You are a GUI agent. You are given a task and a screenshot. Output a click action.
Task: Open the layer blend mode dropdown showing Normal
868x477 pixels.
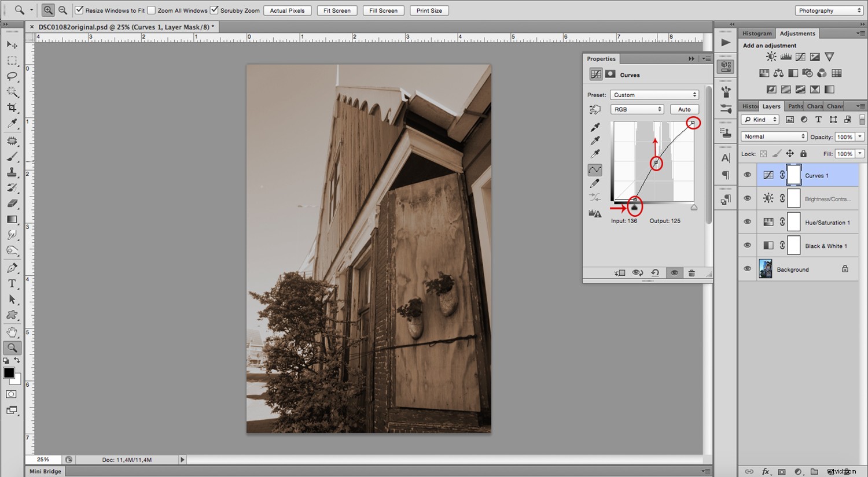tap(773, 136)
